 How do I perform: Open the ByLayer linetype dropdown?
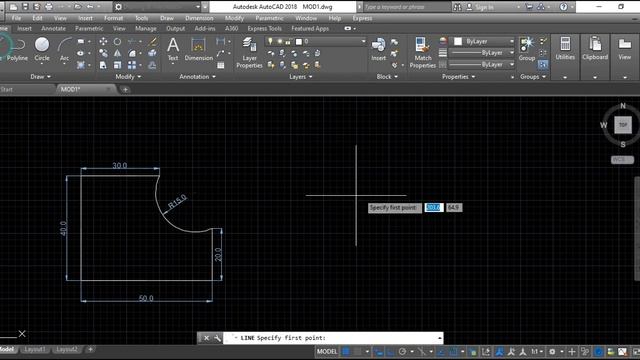(x=511, y=64)
